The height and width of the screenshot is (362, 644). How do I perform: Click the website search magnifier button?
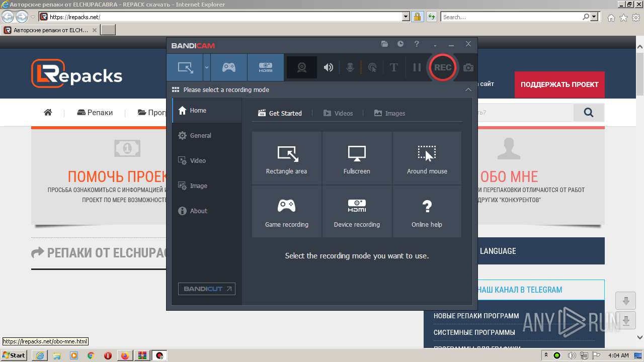(589, 113)
